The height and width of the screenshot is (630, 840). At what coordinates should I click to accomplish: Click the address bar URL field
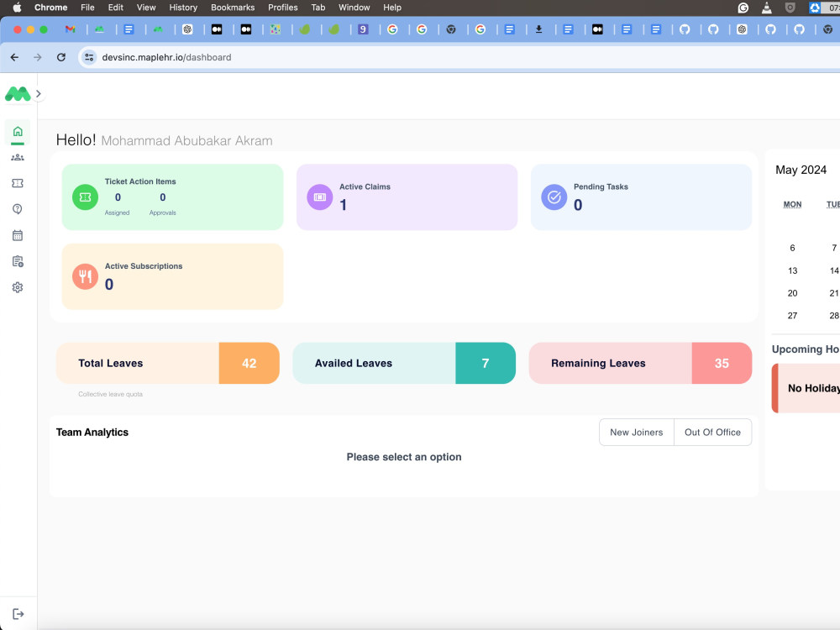[460, 57]
